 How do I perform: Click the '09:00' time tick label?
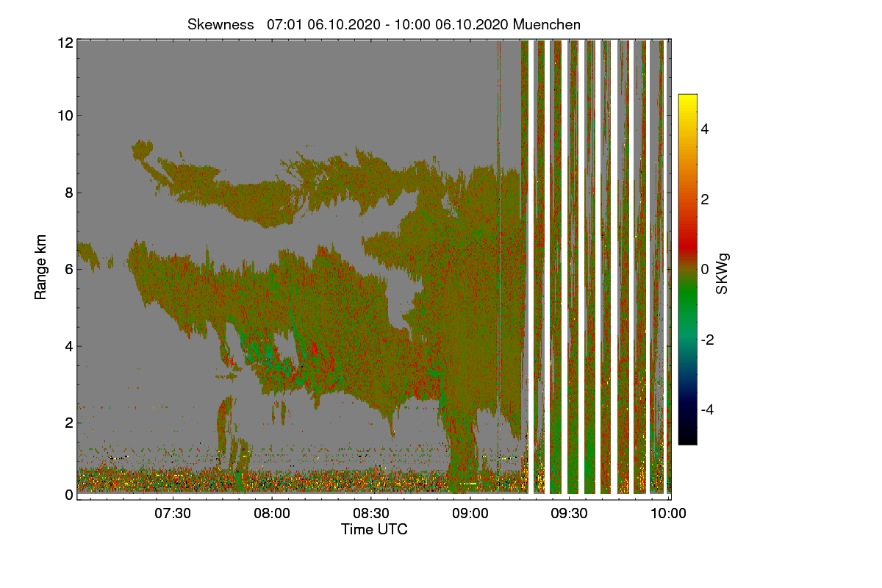[470, 513]
